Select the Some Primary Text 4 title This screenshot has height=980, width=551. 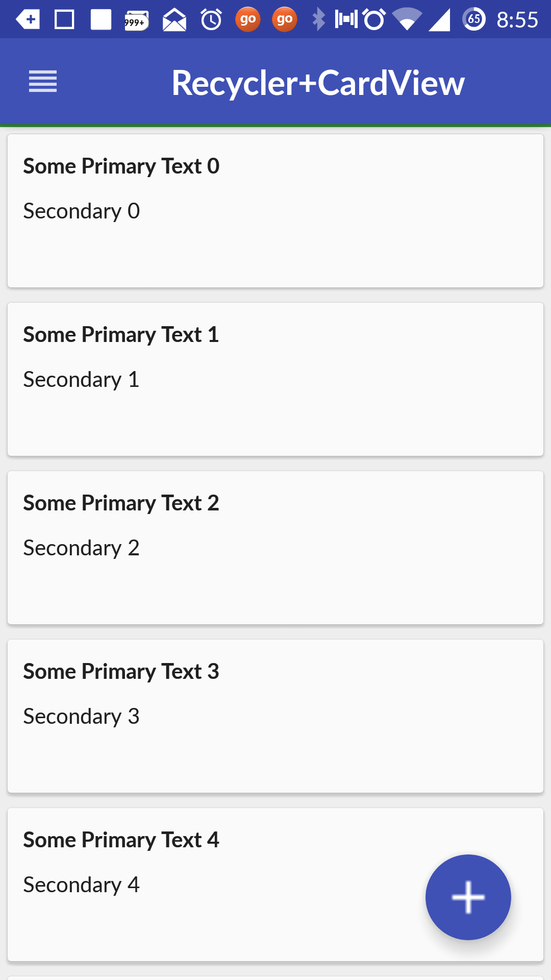[x=121, y=840]
